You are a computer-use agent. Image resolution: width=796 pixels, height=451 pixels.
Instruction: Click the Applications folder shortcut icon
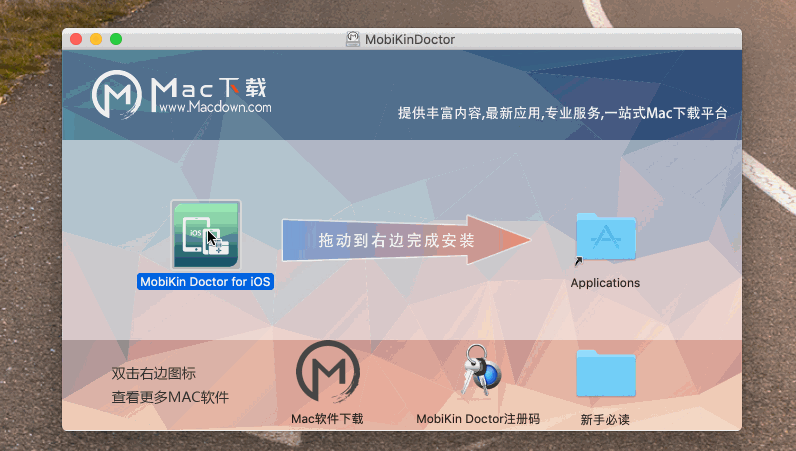(x=605, y=238)
